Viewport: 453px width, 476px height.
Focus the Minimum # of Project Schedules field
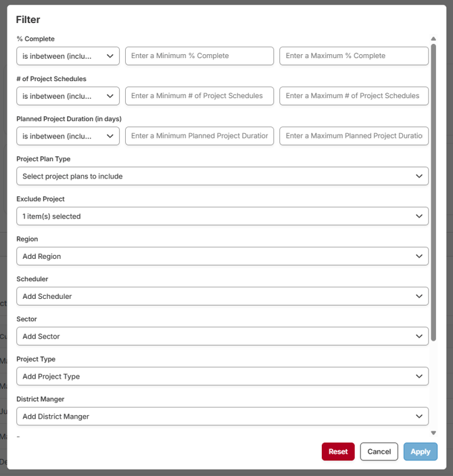[x=199, y=96]
